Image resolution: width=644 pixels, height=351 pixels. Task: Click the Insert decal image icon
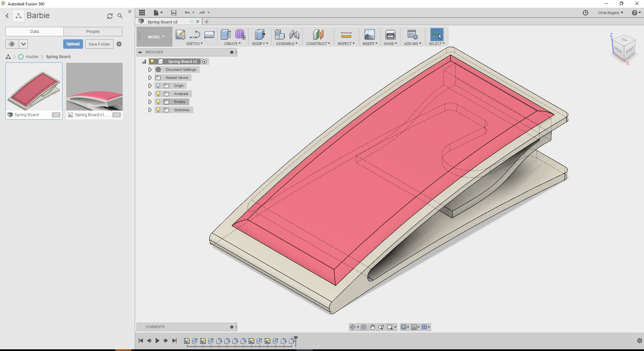coord(370,35)
